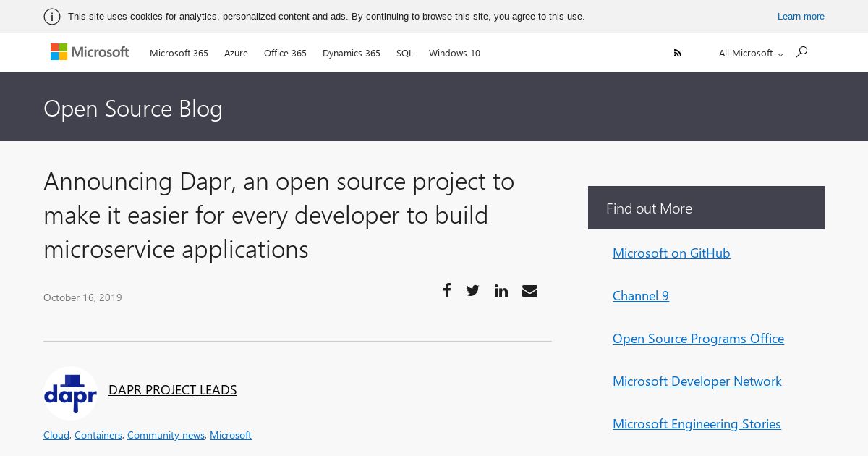Screen dimensions: 868x456
Task: Open the DAPR PROJECT LEADS author link
Action: click(173, 389)
